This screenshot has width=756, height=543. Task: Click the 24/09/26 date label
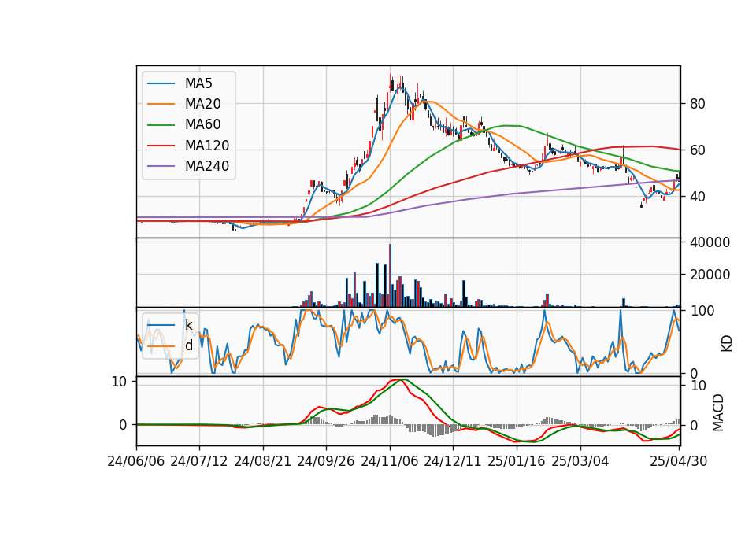click(x=326, y=461)
